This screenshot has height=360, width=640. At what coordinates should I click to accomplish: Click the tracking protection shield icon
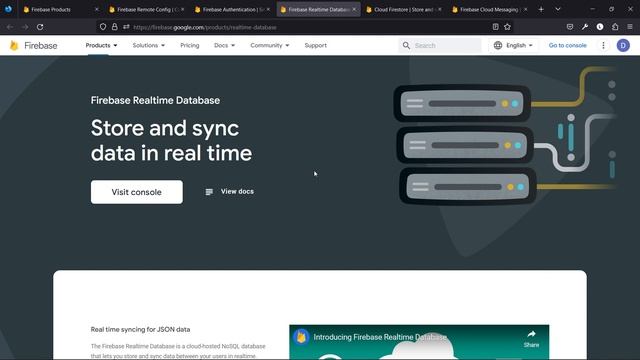point(103,27)
